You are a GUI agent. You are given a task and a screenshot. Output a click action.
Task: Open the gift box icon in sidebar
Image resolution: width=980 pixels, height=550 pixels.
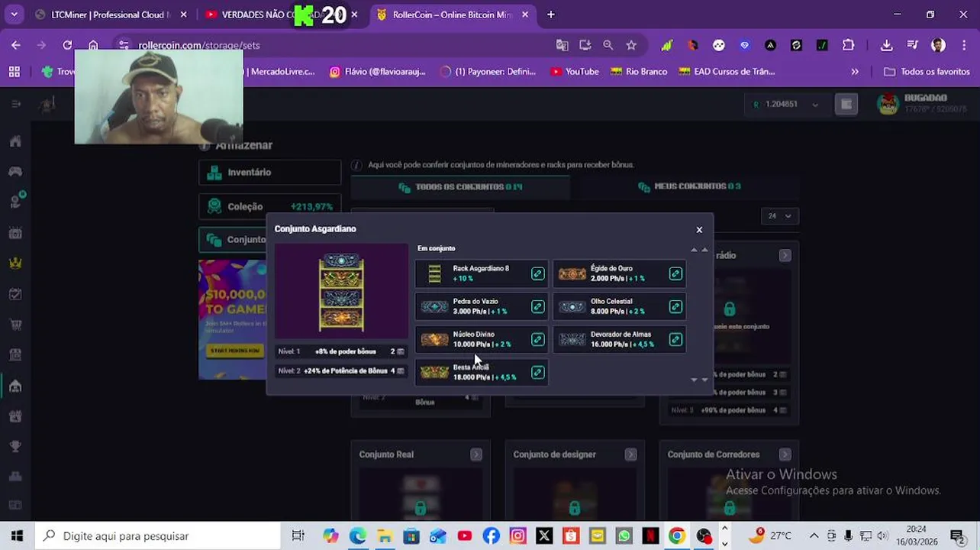pos(15,416)
